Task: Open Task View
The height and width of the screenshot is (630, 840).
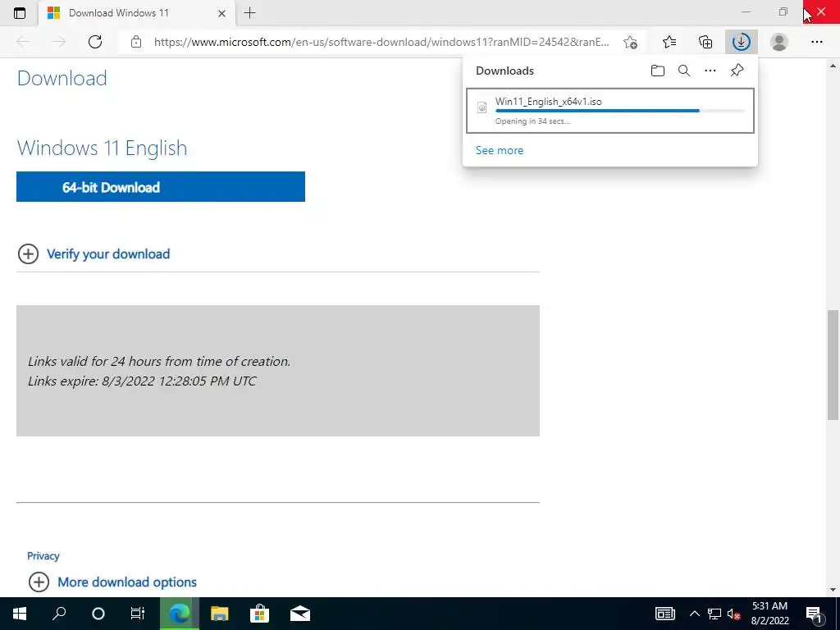Action: (x=138, y=614)
